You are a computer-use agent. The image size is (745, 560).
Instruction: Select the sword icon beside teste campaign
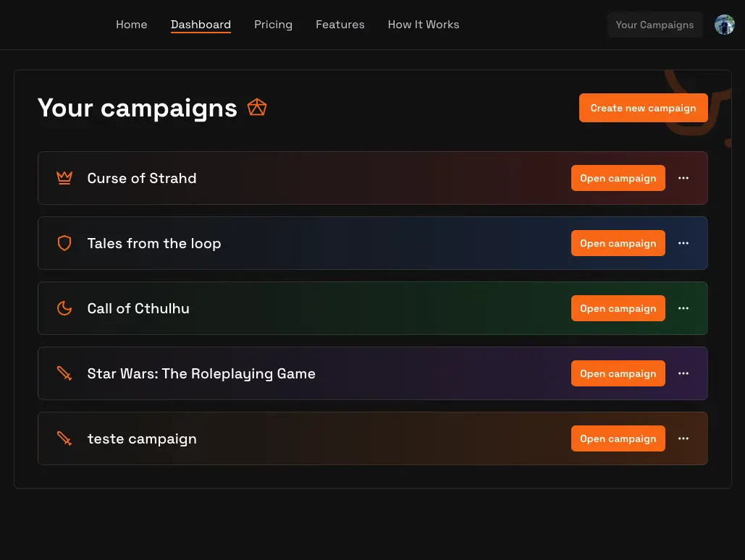(x=64, y=438)
